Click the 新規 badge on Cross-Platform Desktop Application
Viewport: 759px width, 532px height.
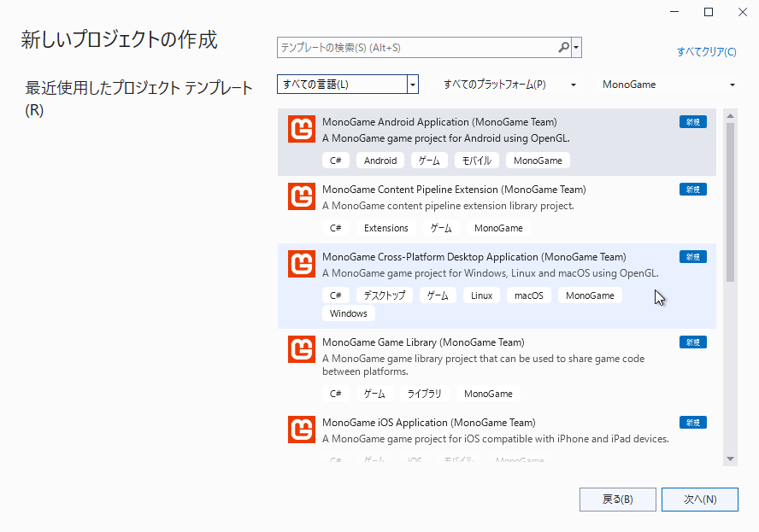tap(693, 257)
